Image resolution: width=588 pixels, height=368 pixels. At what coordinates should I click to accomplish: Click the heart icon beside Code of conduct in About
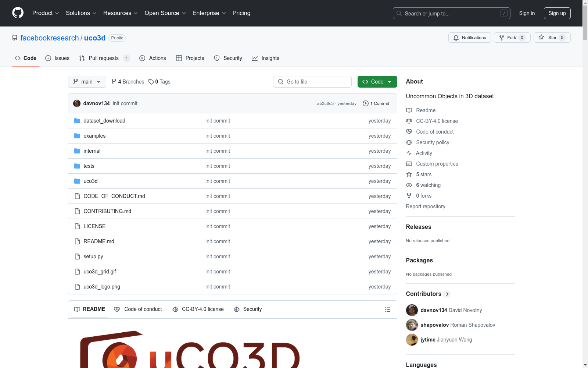[x=409, y=132]
